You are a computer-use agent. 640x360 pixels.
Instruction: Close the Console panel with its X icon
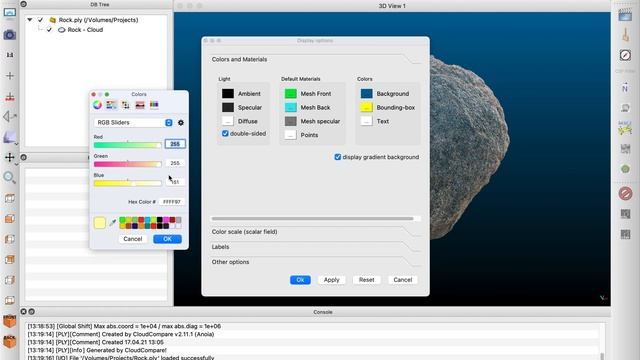23,312
